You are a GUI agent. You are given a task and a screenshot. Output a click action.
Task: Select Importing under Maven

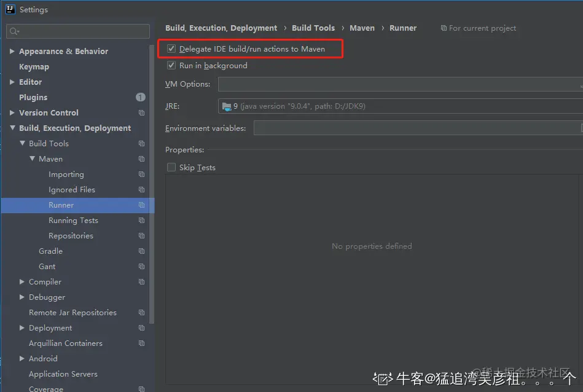[x=66, y=174]
